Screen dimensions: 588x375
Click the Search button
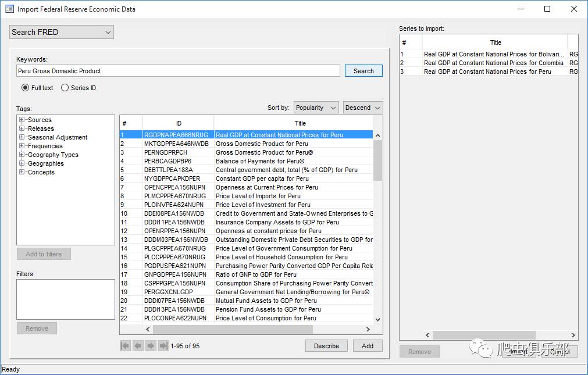click(x=364, y=71)
